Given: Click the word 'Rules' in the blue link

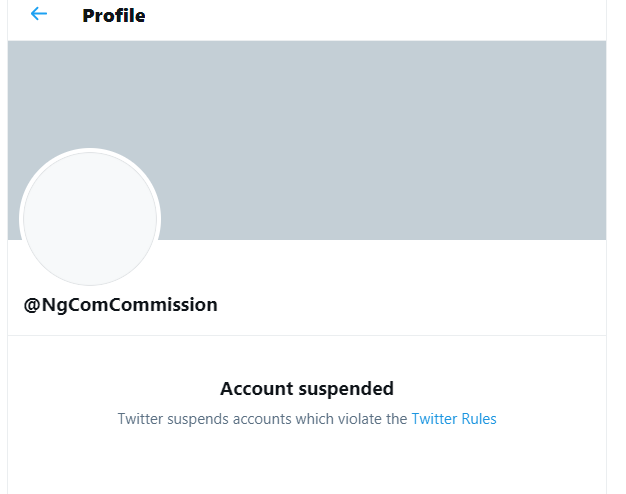Looking at the screenshot, I should 478,419.
